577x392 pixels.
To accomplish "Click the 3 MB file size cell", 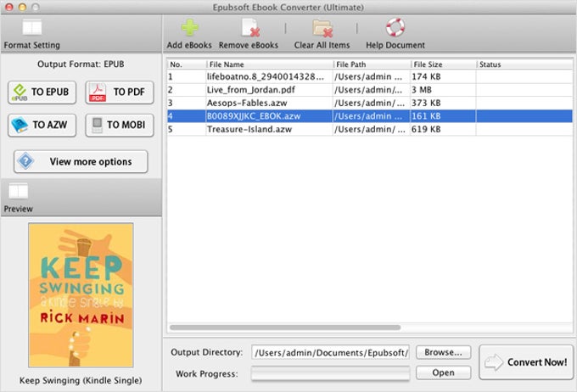I will (x=444, y=90).
